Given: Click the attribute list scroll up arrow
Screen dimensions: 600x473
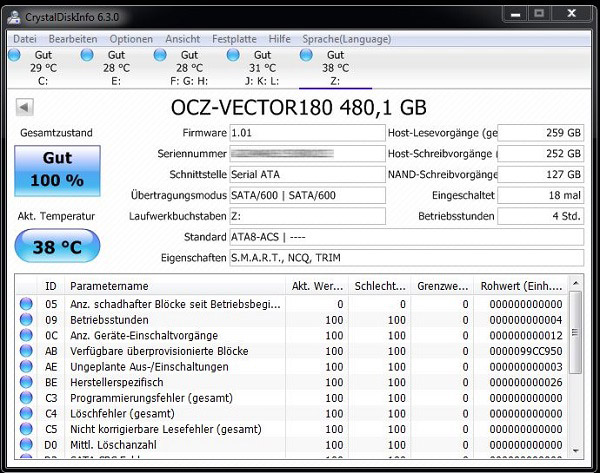Looking at the screenshot, I should (576, 284).
